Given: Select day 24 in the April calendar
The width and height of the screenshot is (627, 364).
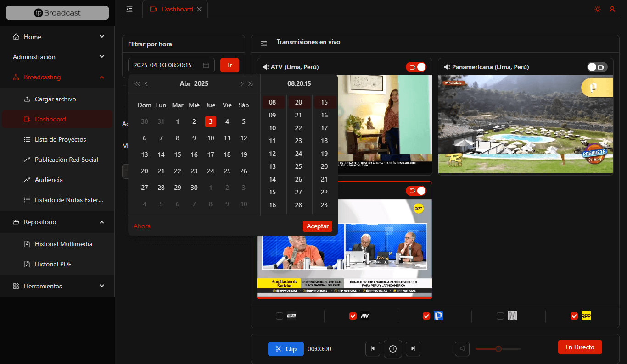Looking at the screenshot, I should coord(210,171).
